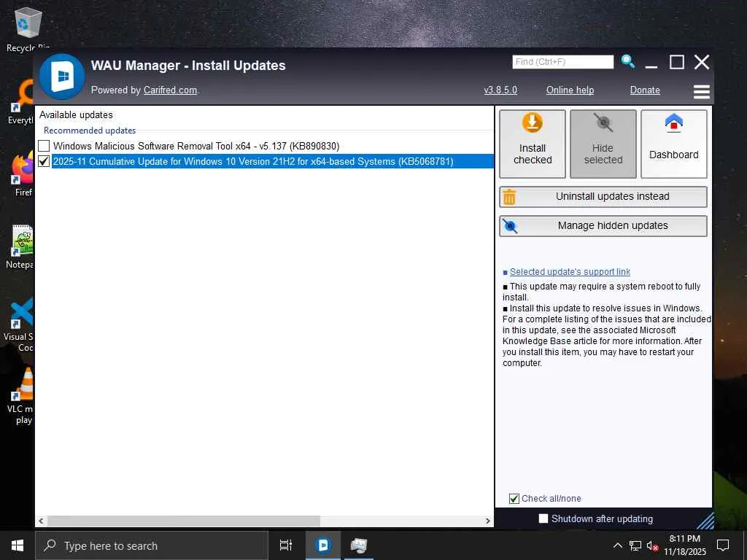Click the second taskbar app icon
Image resolution: width=747 pixels, height=560 pixels.
358,545
